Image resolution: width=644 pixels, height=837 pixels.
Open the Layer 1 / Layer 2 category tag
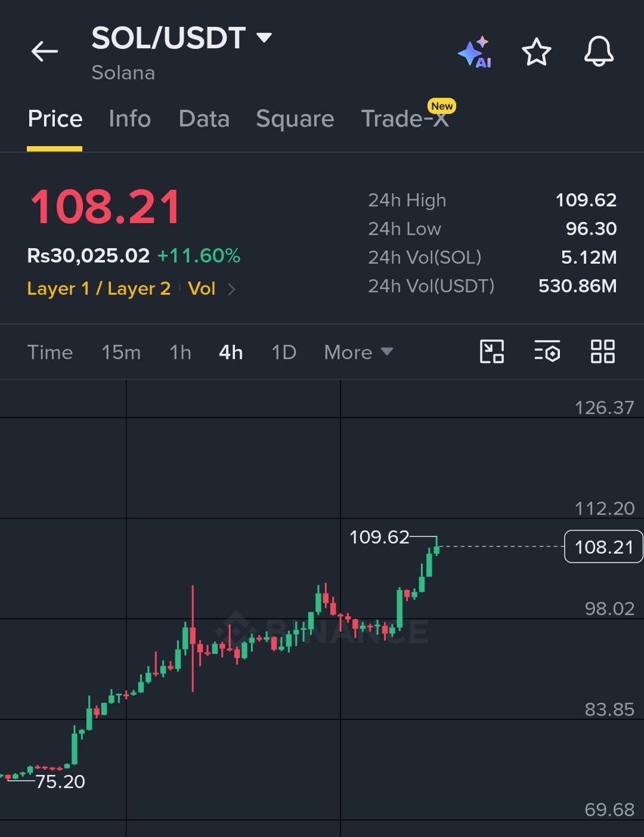click(99, 289)
